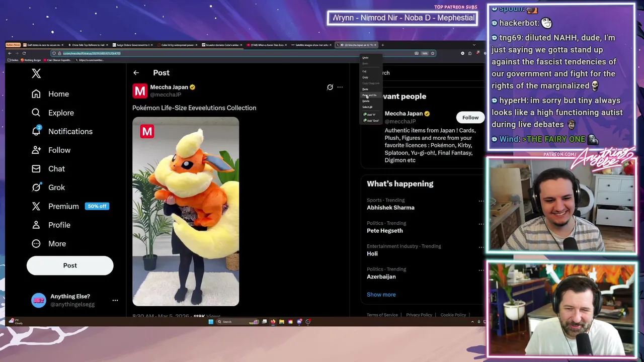Click the 150% zoom level indicator
The image size is (644, 362).
(x=425, y=53)
